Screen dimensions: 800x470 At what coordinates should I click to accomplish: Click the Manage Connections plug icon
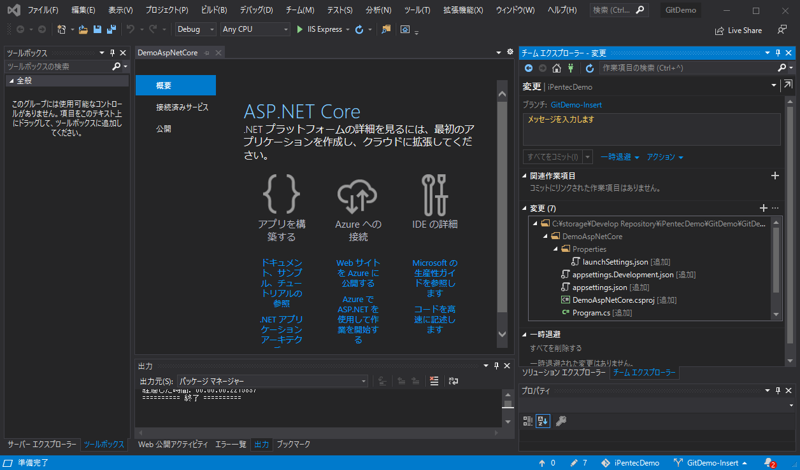[x=571, y=68]
